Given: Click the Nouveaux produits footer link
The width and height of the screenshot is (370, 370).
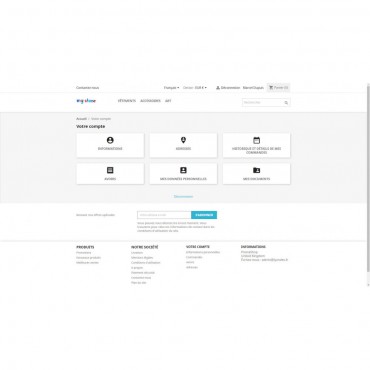Looking at the screenshot, I should coord(88,258).
